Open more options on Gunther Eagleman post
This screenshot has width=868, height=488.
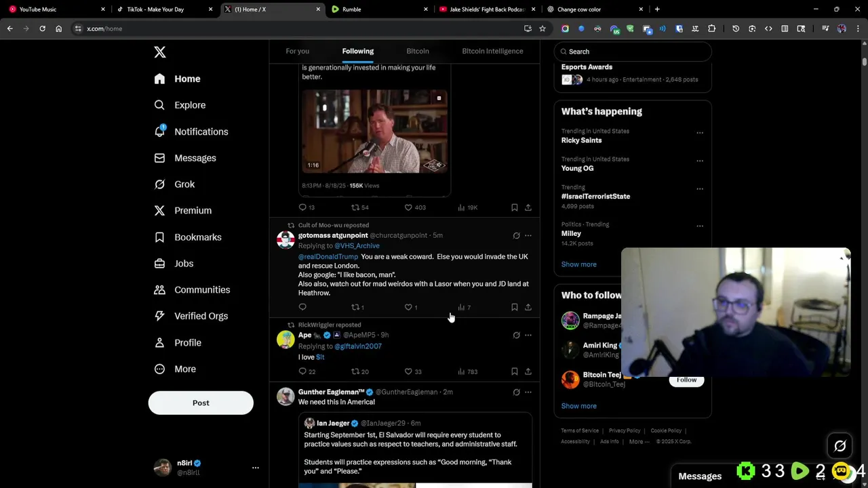[528, 392]
